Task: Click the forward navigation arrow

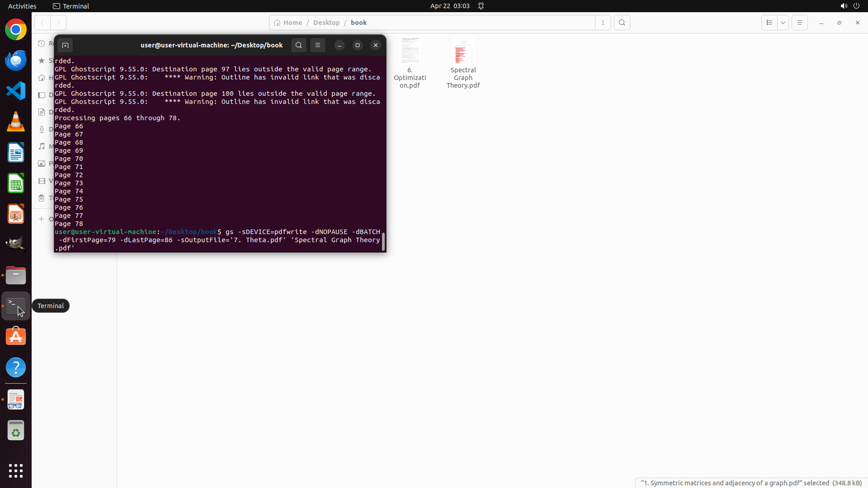Action: pos(58,23)
